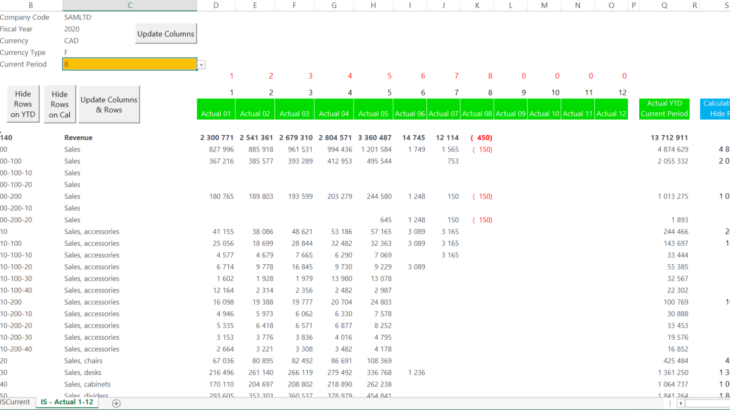The height and width of the screenshot is (410, 730).
Task: Open the Current Period dropdown arrow
Action: coord(202,65)
